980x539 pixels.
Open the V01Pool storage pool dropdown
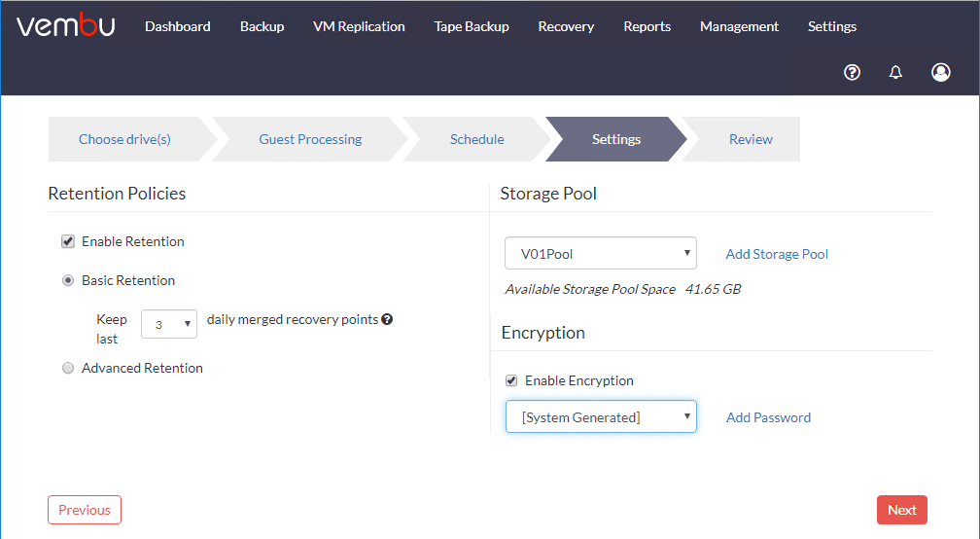[x=601, y=253]
